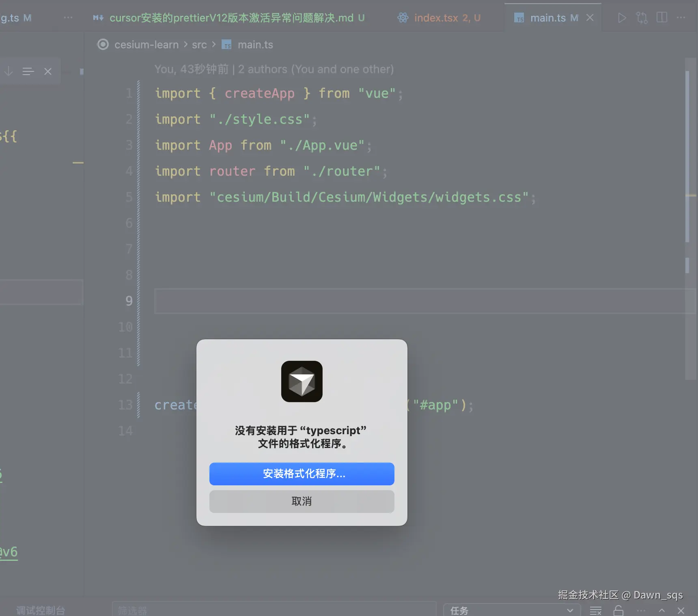Click line number 1 in the gutter
Viewport: 698px width, 616px height.
pyautogui.click(x=129, y=93)
